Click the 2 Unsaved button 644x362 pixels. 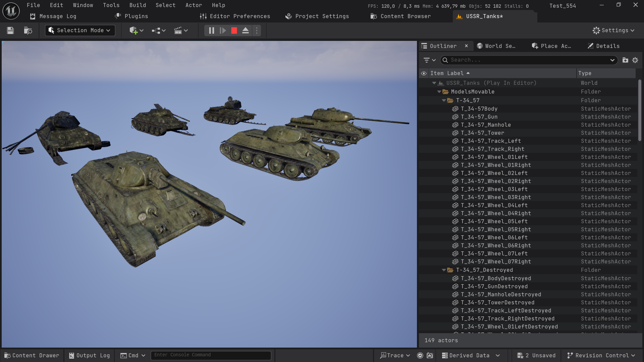click(x=536, y=355)
